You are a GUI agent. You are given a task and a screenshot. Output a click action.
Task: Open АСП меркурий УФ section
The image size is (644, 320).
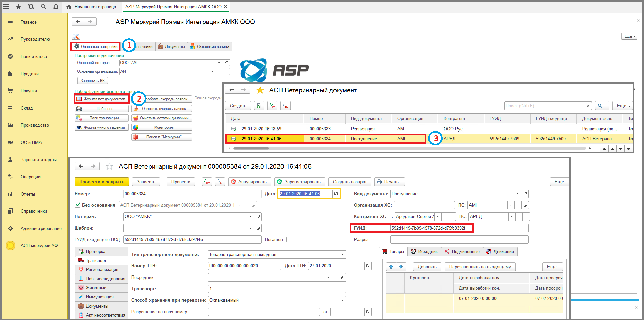coord(39,245)
